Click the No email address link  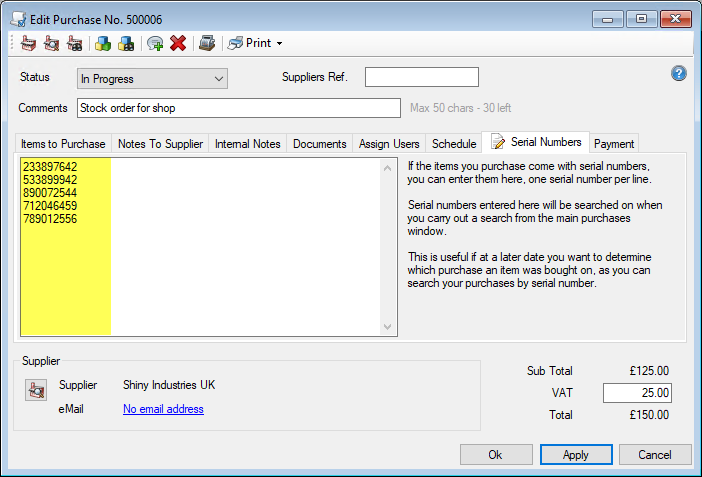coord(163,409)
